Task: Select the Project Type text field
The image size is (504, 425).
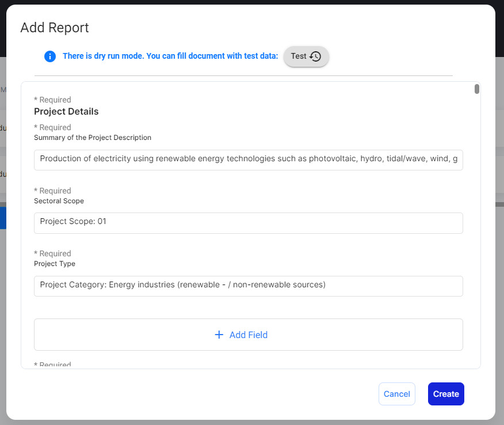Action: pos(249,286)
